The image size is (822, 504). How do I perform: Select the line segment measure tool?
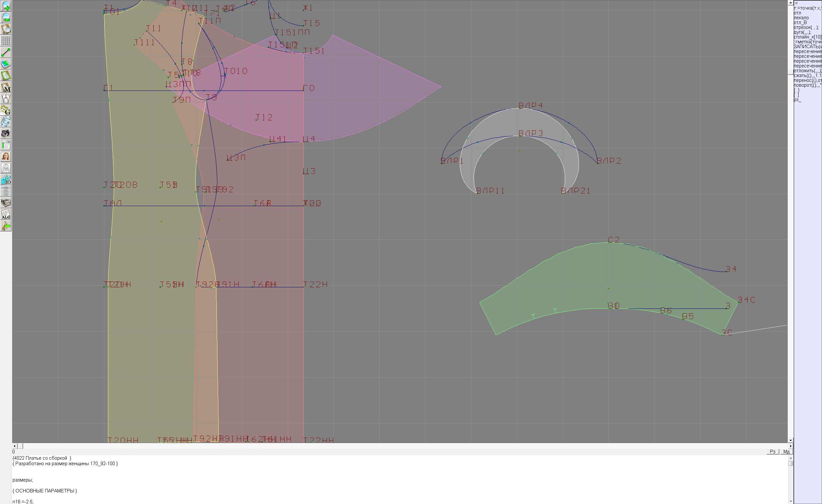[x=6, y=52]
